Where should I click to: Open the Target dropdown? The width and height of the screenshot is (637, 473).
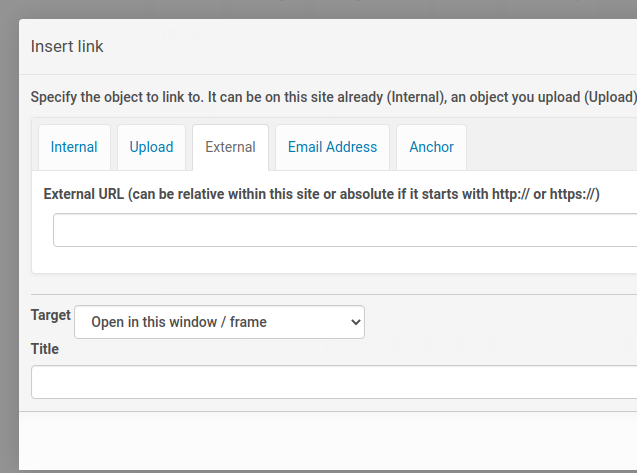click(219, 322)
